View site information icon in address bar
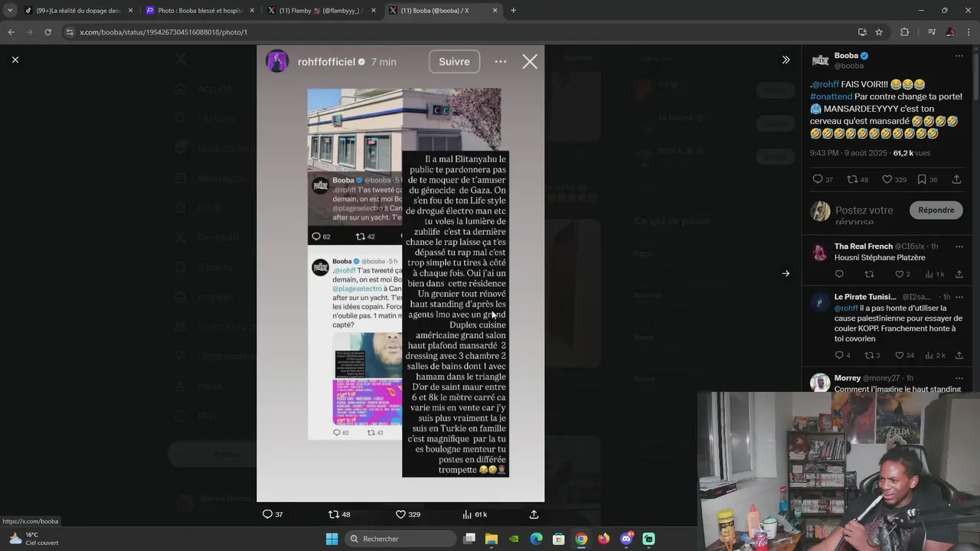 [70, 32]
